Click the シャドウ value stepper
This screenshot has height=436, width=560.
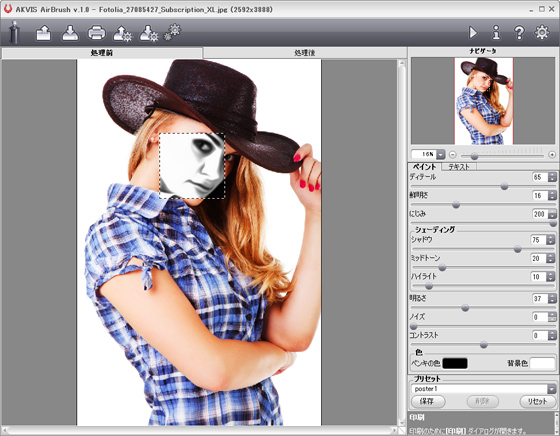click(x=551, y=240)
